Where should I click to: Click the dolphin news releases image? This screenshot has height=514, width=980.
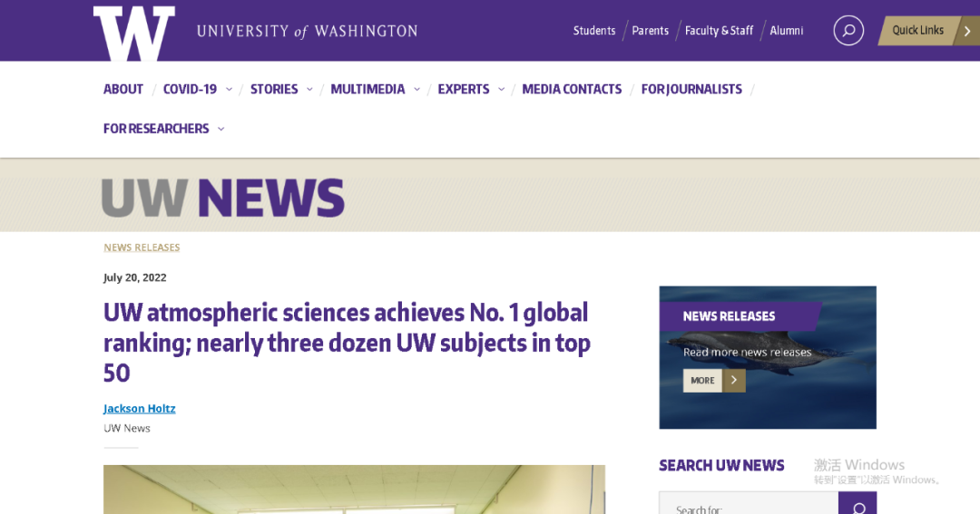coord(768,357)
